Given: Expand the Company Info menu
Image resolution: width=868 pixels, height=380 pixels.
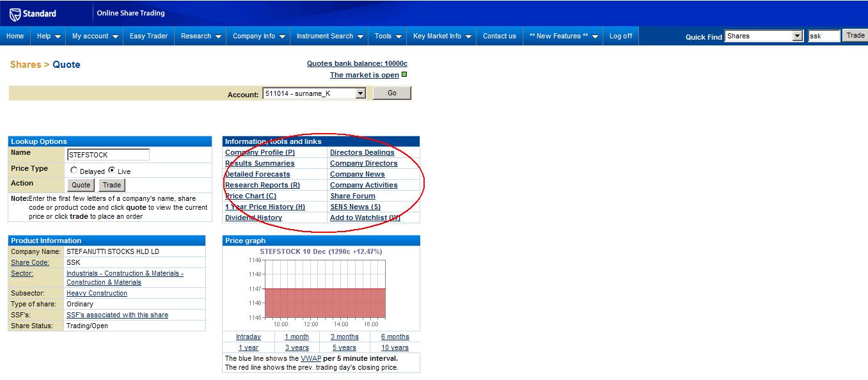Looking at the screenshot, I should tap(258, 36).
